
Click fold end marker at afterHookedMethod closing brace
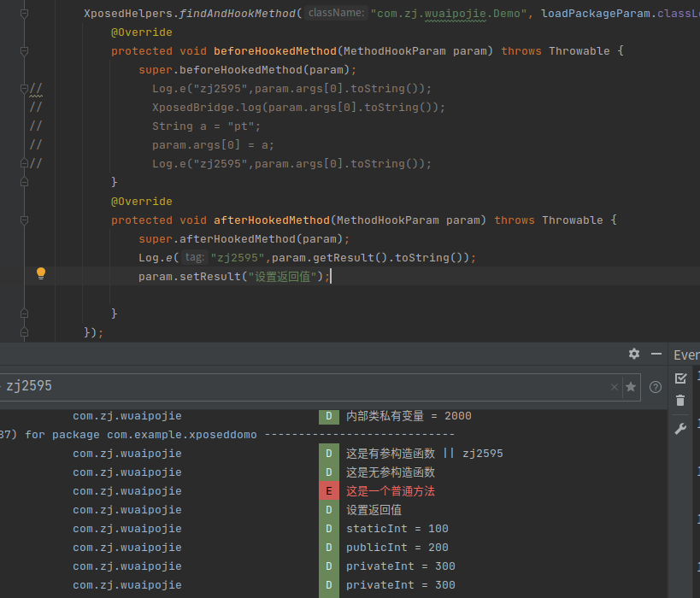[25, 314]
